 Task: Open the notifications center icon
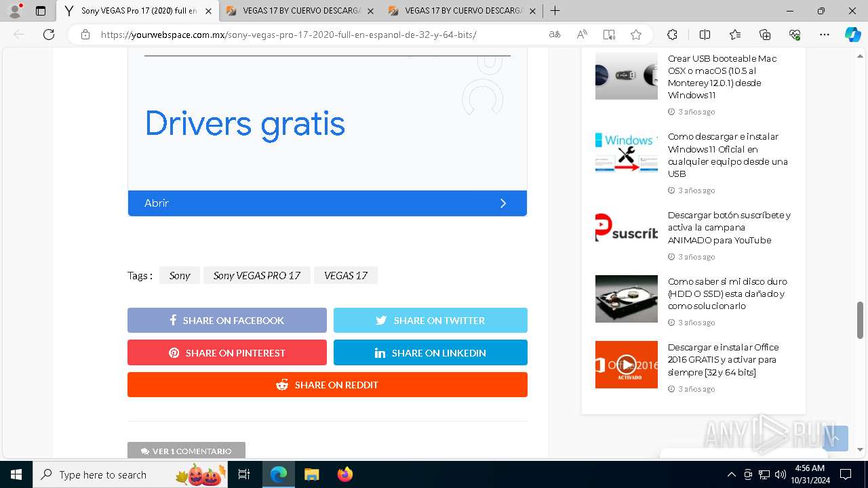[846, 474]
